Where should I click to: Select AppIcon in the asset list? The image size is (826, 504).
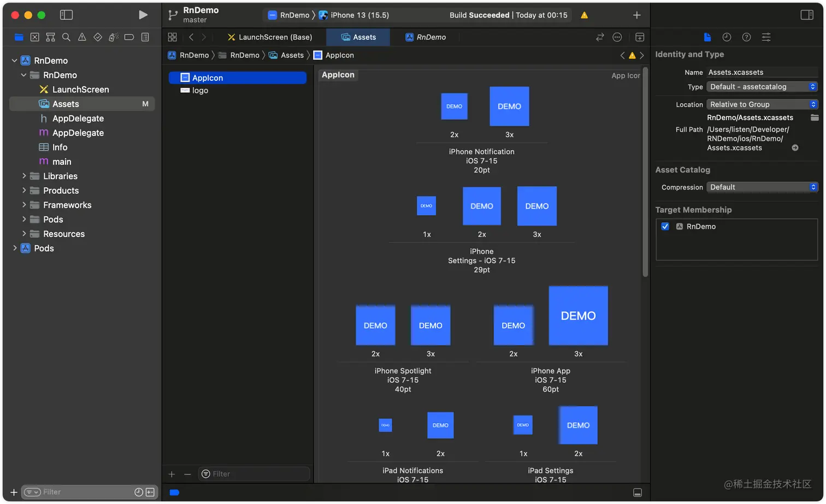pos(237,78)
